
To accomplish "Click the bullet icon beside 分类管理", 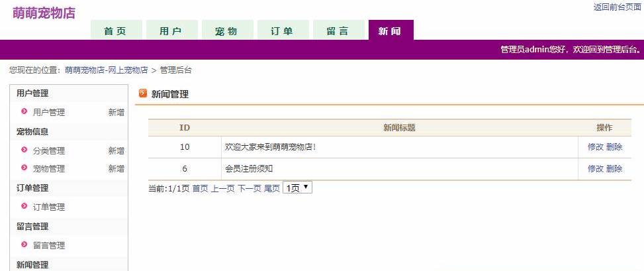I will (24, 150).
